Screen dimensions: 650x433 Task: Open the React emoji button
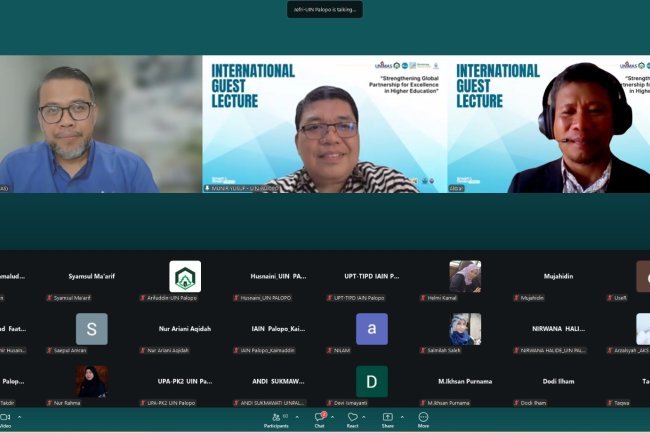(352, 420)
